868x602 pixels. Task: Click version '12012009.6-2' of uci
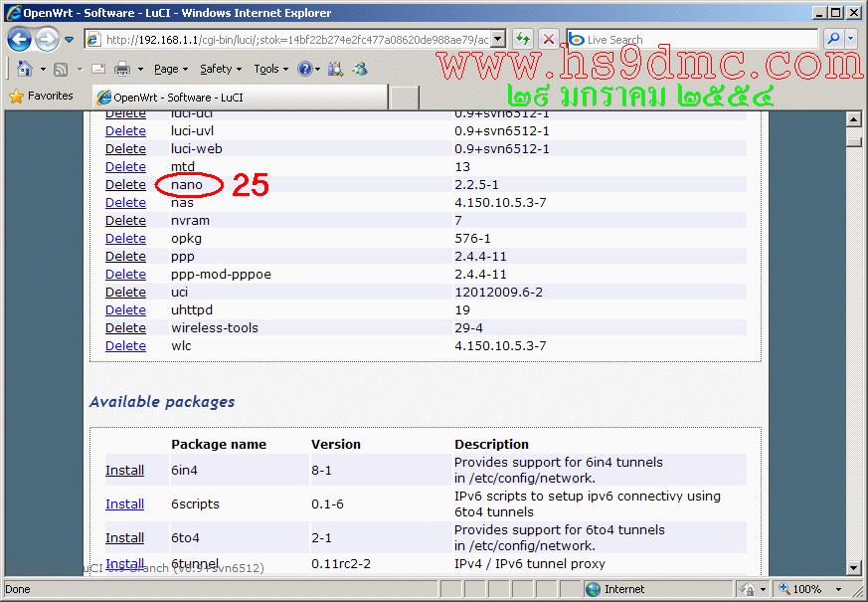[x=498, y=292]
